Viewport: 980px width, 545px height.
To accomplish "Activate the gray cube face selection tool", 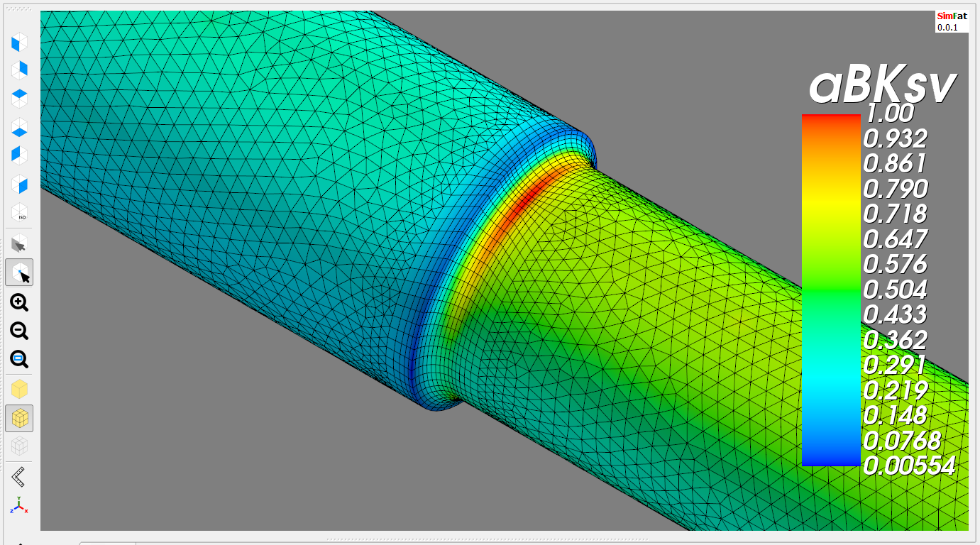I will [x=19, y=244].
